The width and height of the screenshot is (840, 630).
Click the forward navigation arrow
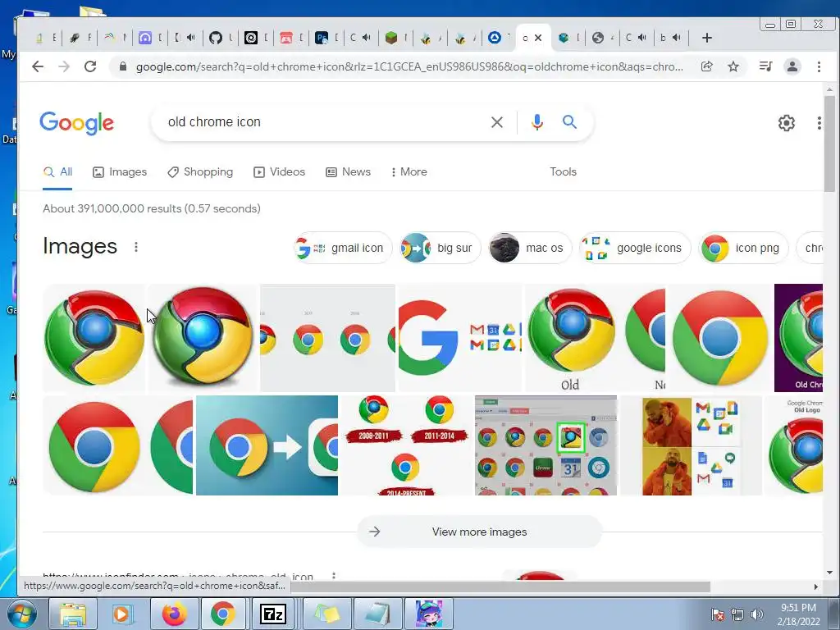64,66
